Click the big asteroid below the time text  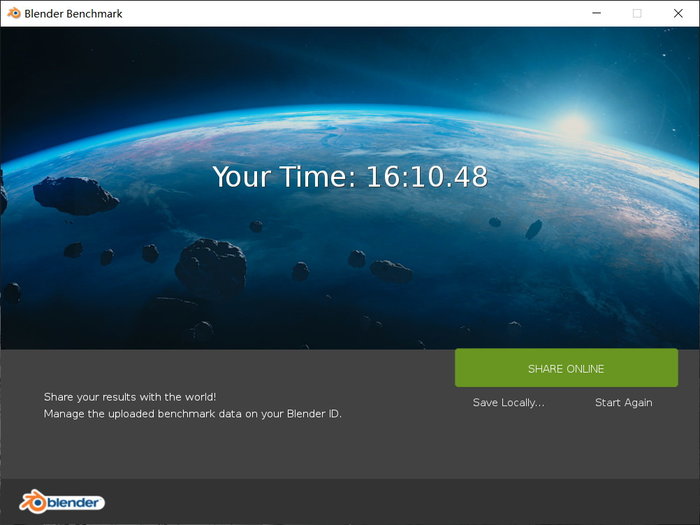210,265
